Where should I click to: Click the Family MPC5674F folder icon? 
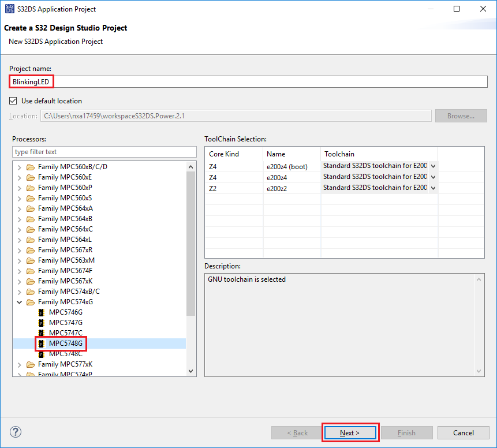coord(31,271)
